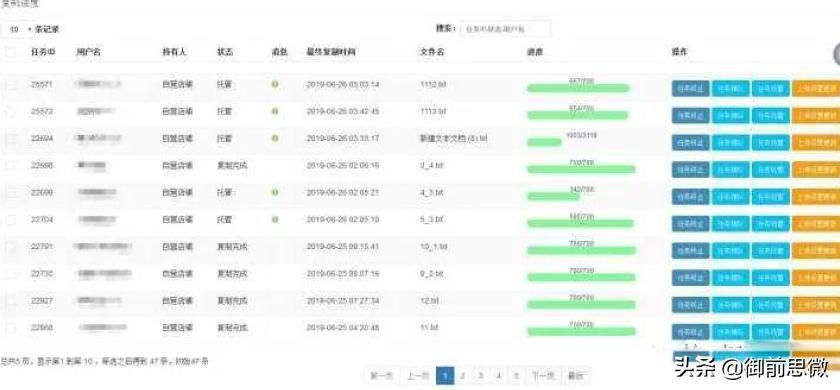Click orange button in the 12.txt row
The width and height of the screenshot is (840, 390).
pyautogui.click(x=816, y=304)
